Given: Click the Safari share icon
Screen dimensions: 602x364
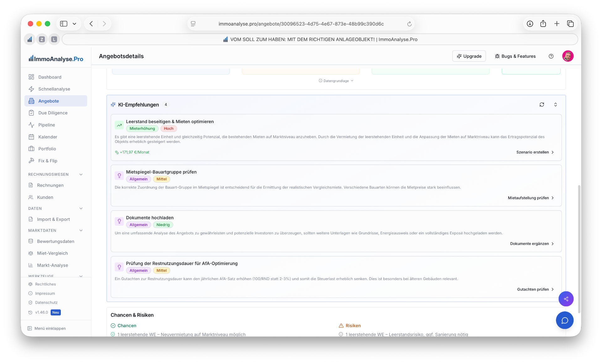Looking at the screenshot, I should pos(543,24).
